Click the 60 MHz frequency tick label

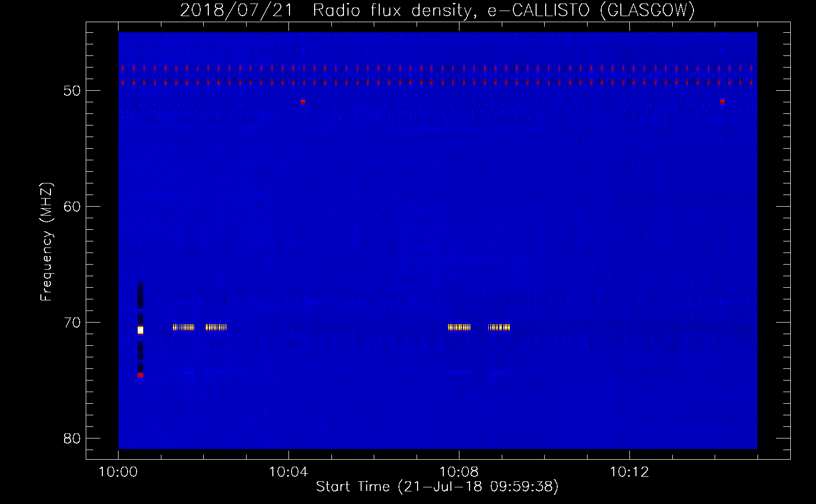72,207
